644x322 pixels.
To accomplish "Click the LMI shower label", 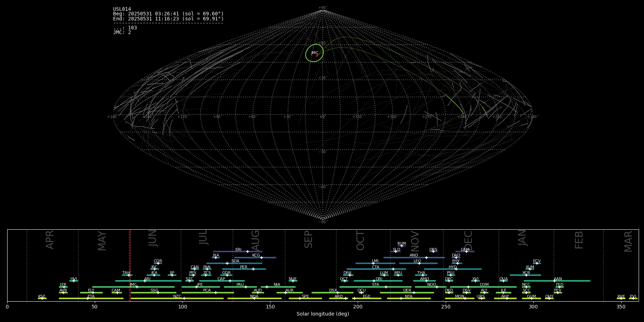I will 375,261.
